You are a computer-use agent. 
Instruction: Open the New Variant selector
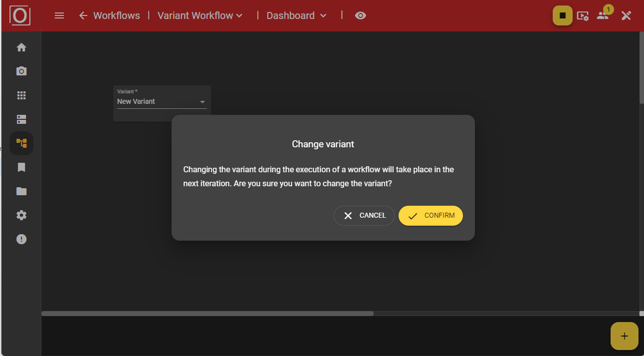coord(162,101)
